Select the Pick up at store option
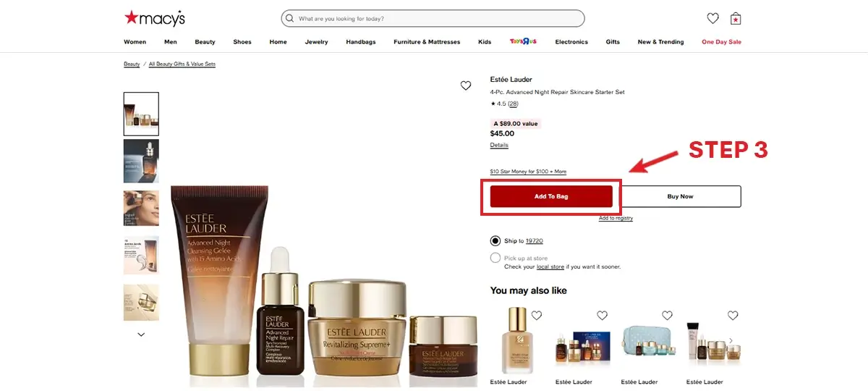This screenshot has height=391, width=868. [x=495, y=258]
